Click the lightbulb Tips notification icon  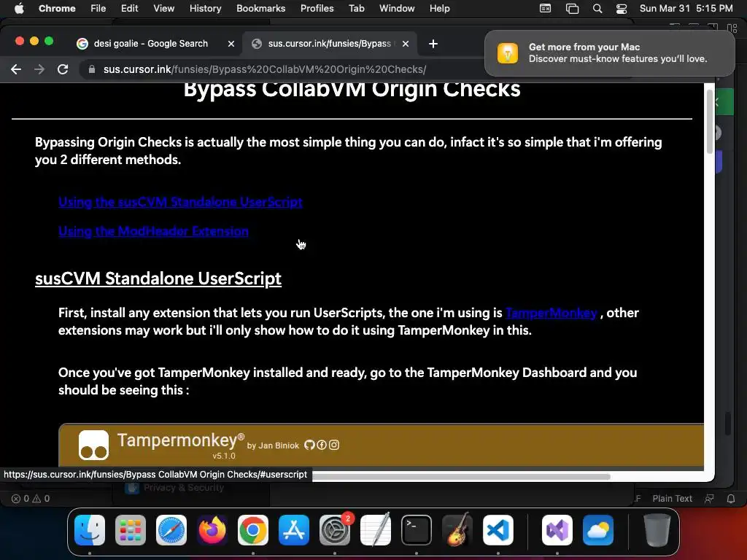[508, 52]
